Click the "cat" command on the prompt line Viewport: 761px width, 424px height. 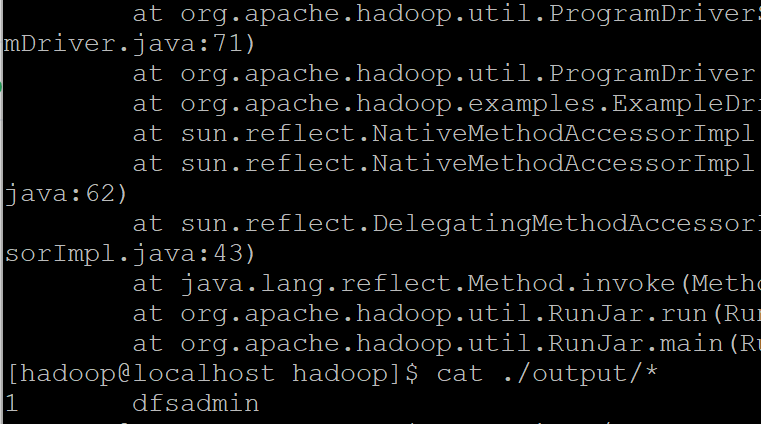coord(460,374)
